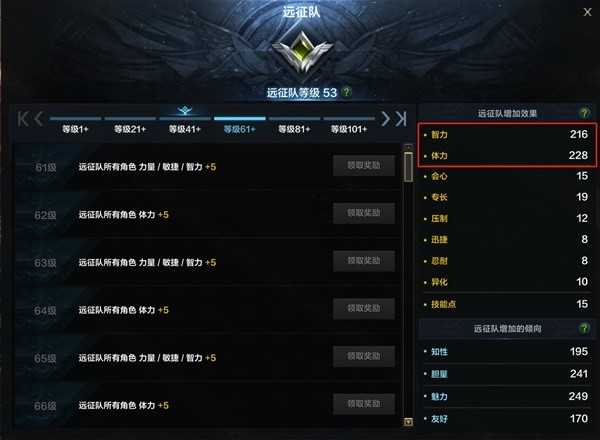This screenshot has width=600, height=440.
Task: Open help for 远征队增加的倾向 panel
Action: [584, 328]
